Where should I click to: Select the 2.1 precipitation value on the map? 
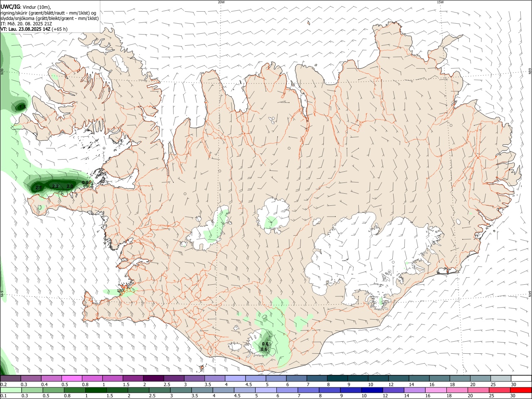click(x=38, y=188)
